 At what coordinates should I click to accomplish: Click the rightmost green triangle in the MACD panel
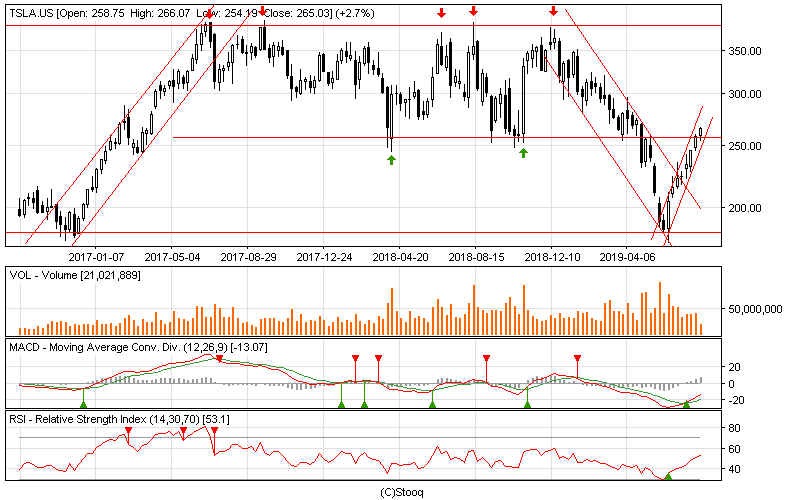coord(686,405)
